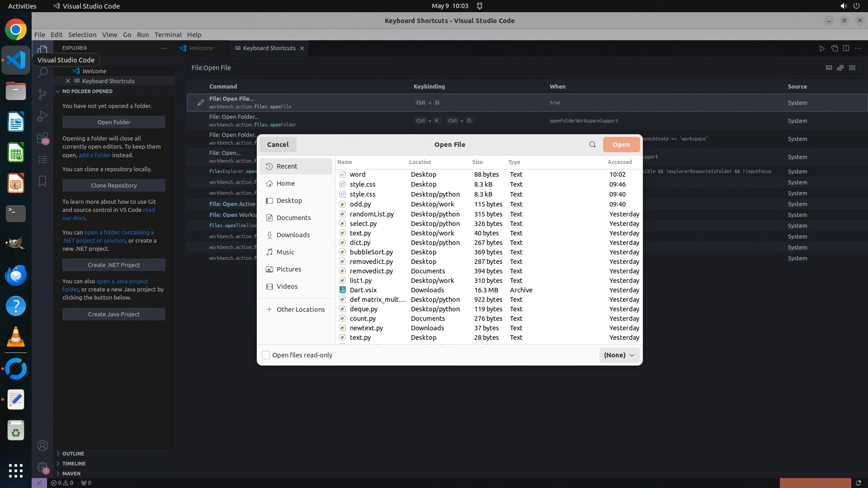Open the Search view in activity bar
The width and height of the screenshot is (868, 488).
coord(42,72)
